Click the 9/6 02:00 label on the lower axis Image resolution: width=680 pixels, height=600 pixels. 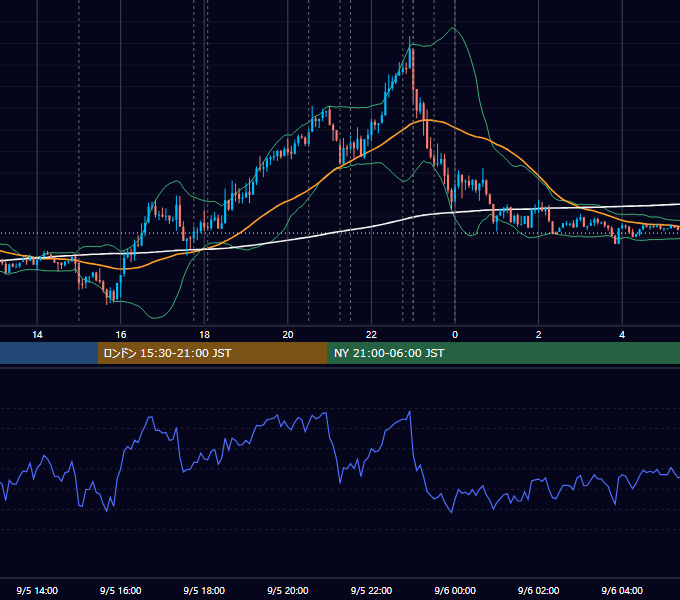[x=539, y=590]
